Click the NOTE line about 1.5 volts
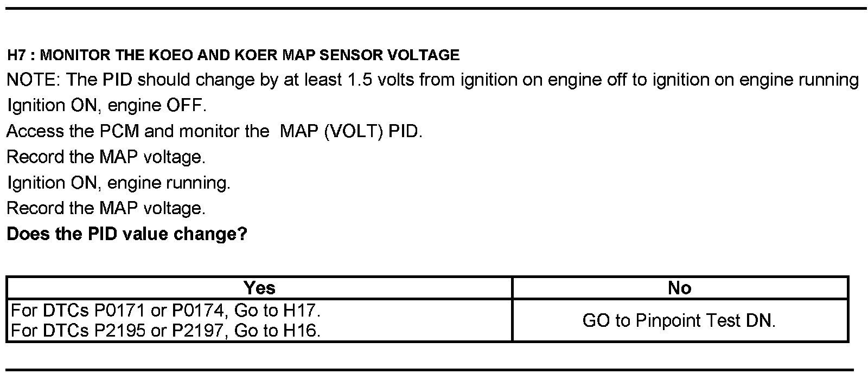This screenshot has height=374, width=868. [432, 80]
